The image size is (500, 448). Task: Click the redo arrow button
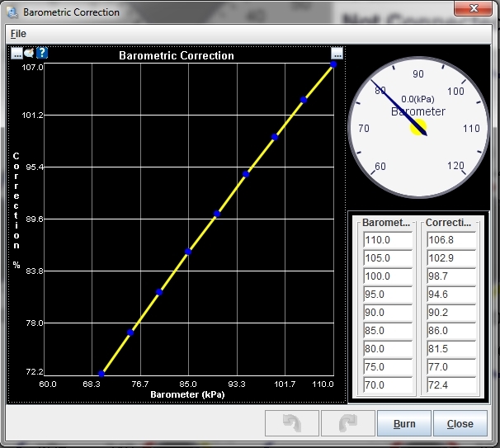(347, 423)
